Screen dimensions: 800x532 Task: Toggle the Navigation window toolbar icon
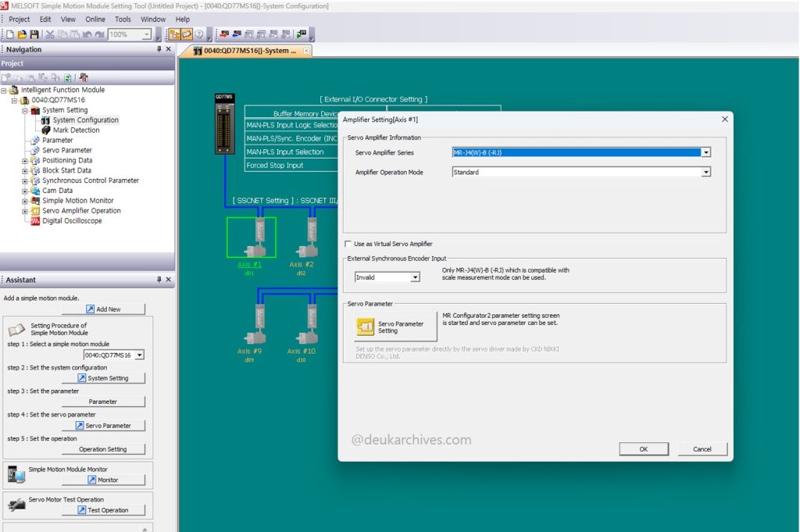tap(174, 34)
